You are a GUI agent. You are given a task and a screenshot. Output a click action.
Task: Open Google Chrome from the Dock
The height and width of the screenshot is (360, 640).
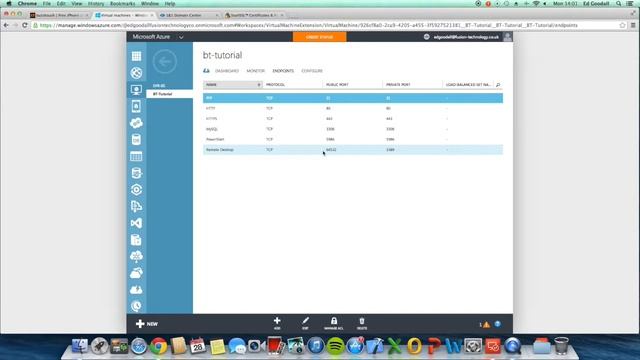[x=159, y=346]
